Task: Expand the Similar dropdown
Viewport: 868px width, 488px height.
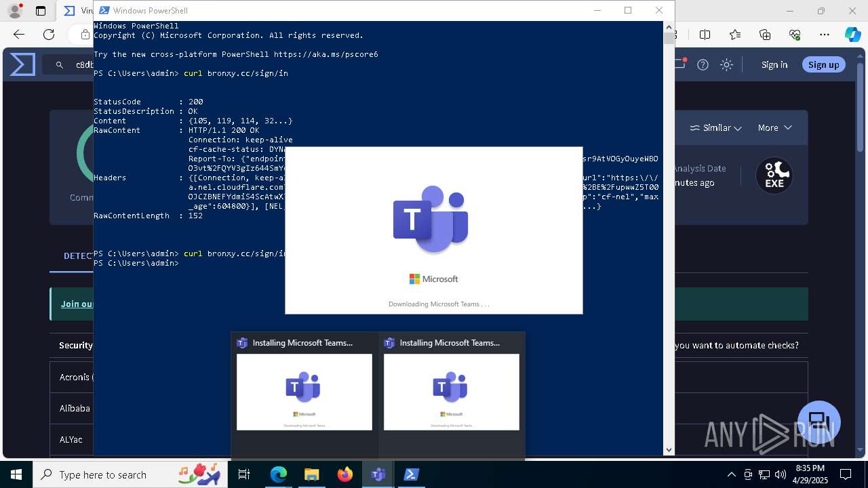Action: 715,127
